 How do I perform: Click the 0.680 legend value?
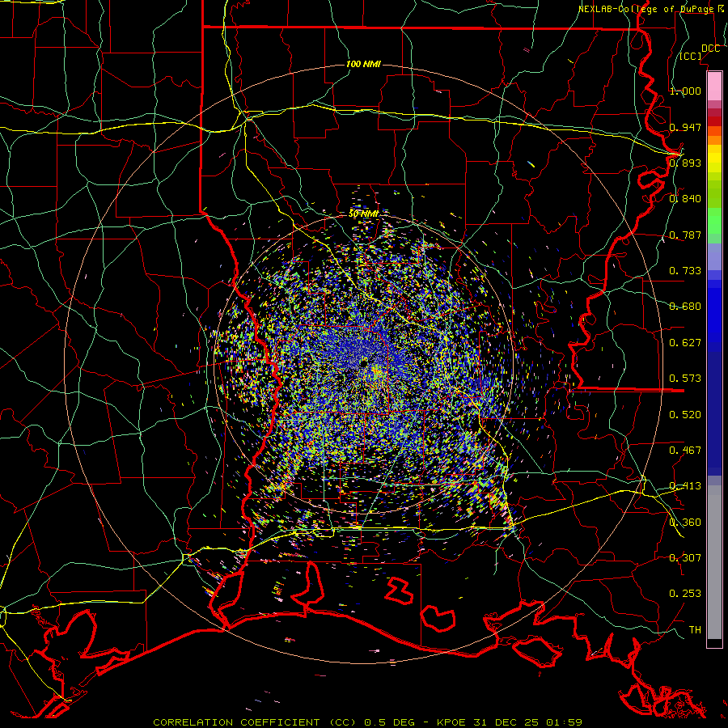[685, 307]
